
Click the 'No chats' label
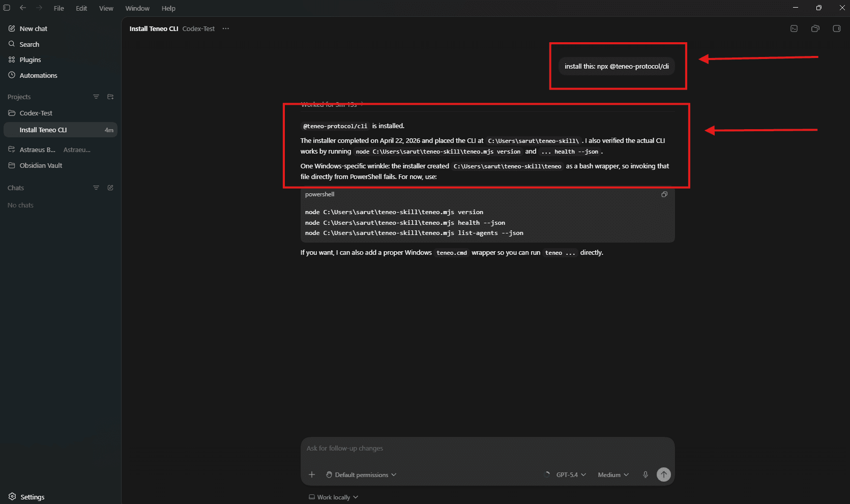[x=20, y=205]
